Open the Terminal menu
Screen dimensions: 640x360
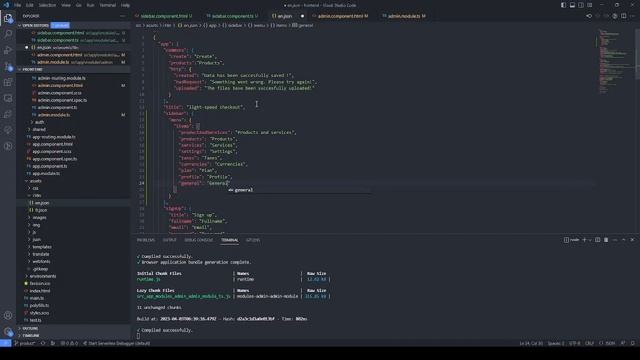point(108,5)
